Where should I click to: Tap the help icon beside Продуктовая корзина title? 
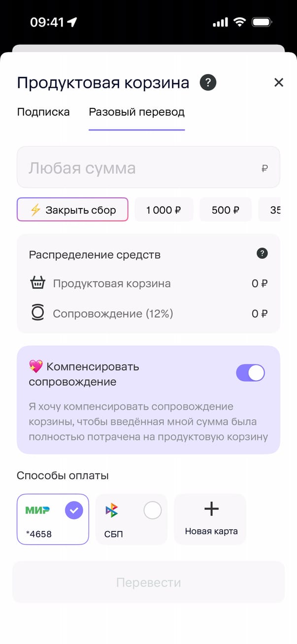pyautogui.click(x=208, y=82)
